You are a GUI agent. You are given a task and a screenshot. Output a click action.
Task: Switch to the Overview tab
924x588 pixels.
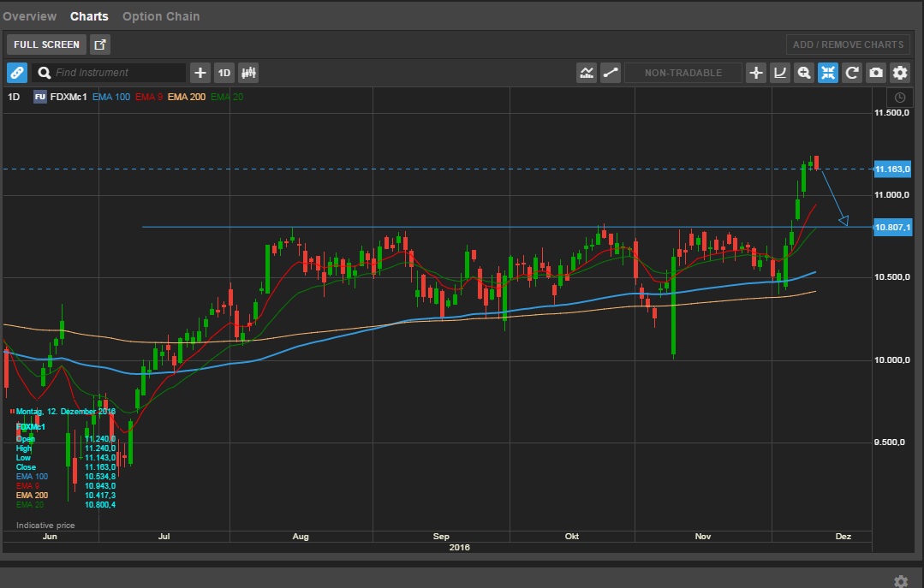30,16
